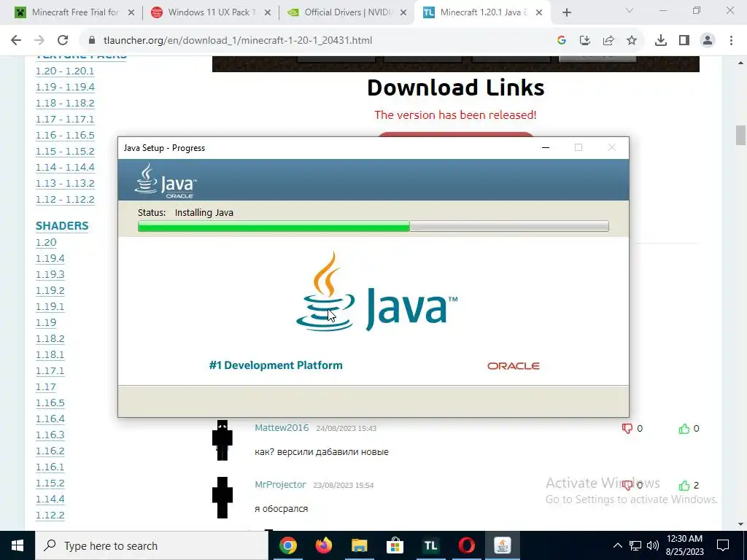Open Mattew2016 user profile link

tap(282, 427)
